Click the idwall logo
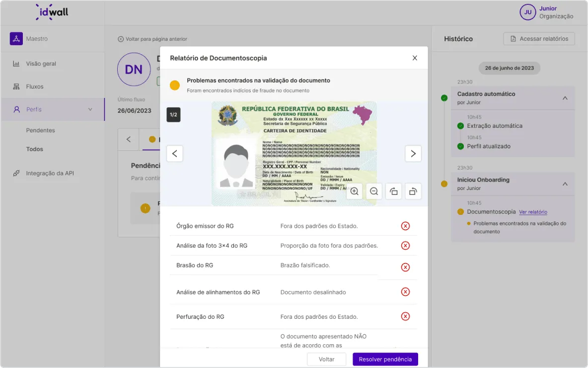The image size is (588, 368). (x=52, y=12)
